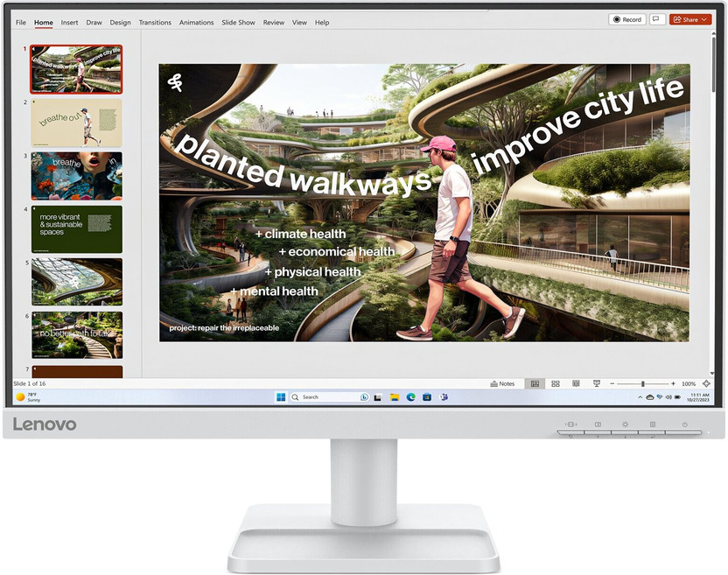Launch File Explorer from the taskbar
This screenshot has width=728, height=575.
395,397
